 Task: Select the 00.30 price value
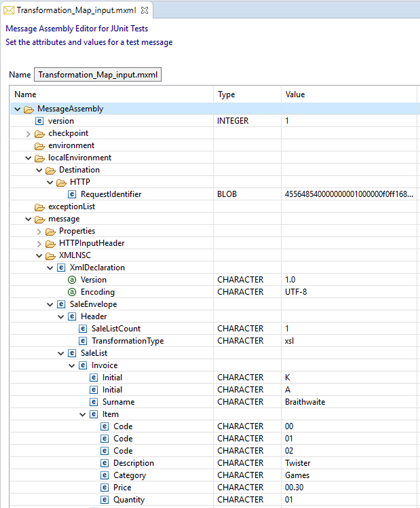click(294, 488)
